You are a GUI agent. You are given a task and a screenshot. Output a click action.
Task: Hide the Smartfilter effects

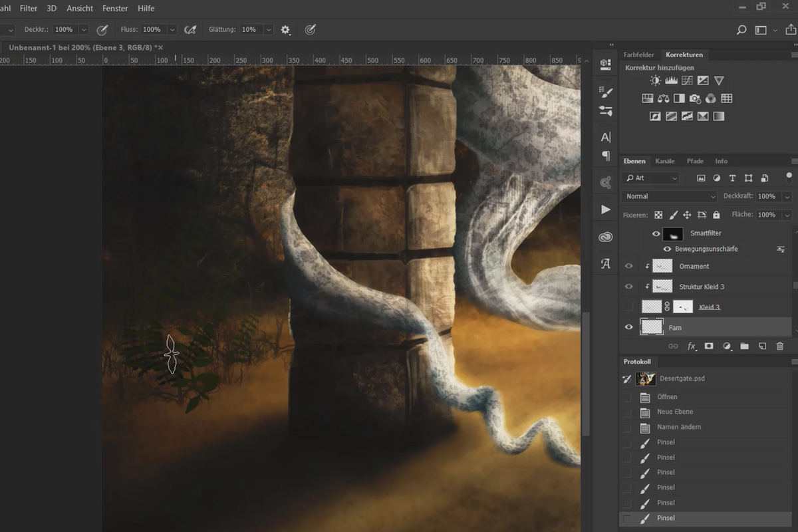tap(656, 233)
